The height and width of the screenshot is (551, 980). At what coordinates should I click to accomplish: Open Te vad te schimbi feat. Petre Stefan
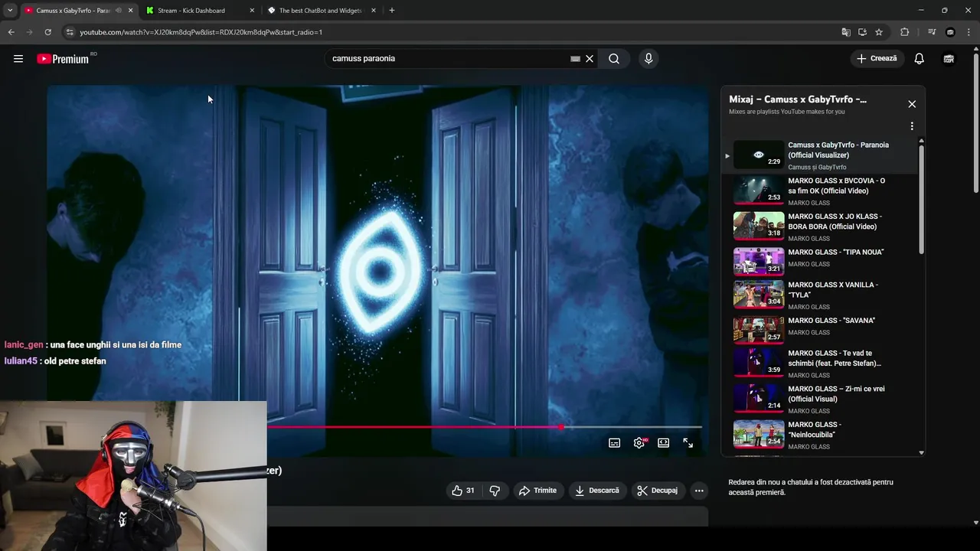tap(819, 363)
